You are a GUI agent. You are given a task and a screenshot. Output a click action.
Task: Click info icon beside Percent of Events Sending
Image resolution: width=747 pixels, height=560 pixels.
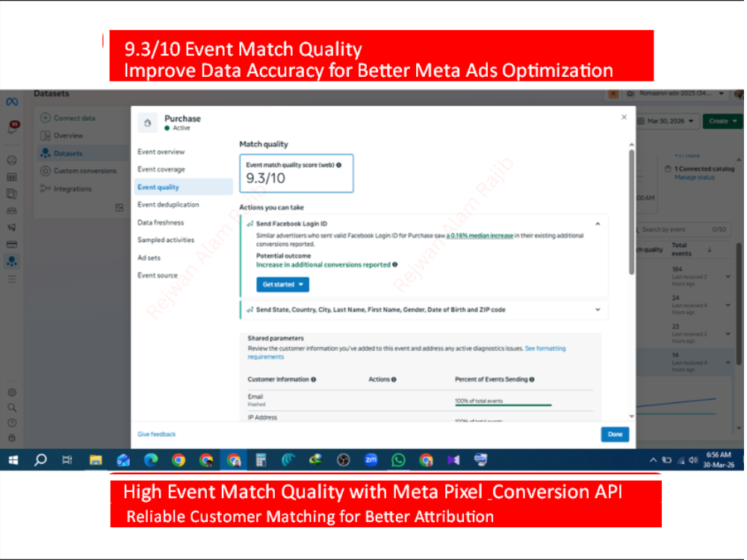tap(532, 379)
